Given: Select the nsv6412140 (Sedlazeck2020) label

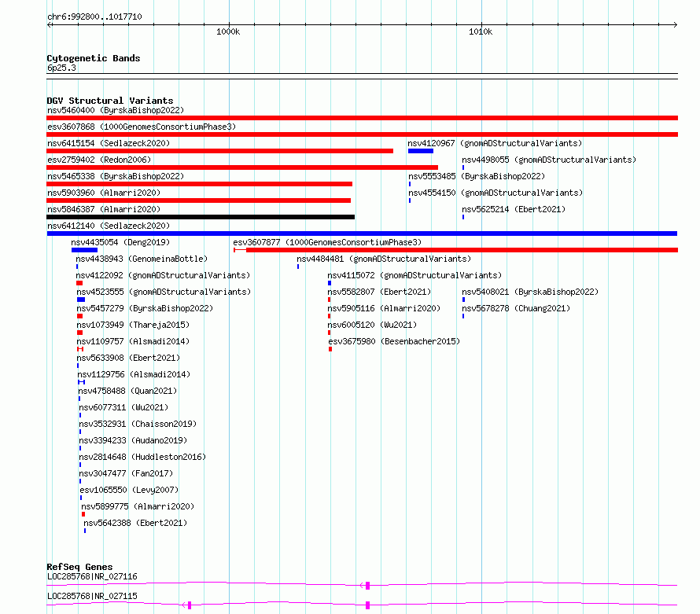Looking at the screenshot, I should [109, 226].
